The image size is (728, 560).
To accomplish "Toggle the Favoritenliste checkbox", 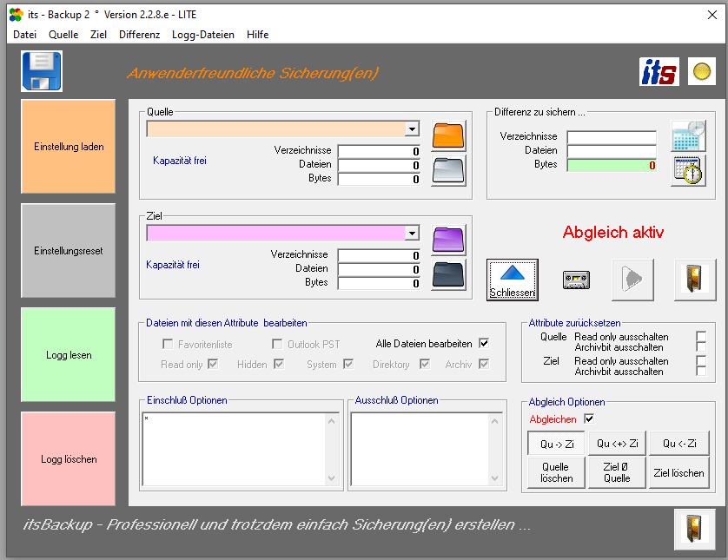I will pos(168,344).
